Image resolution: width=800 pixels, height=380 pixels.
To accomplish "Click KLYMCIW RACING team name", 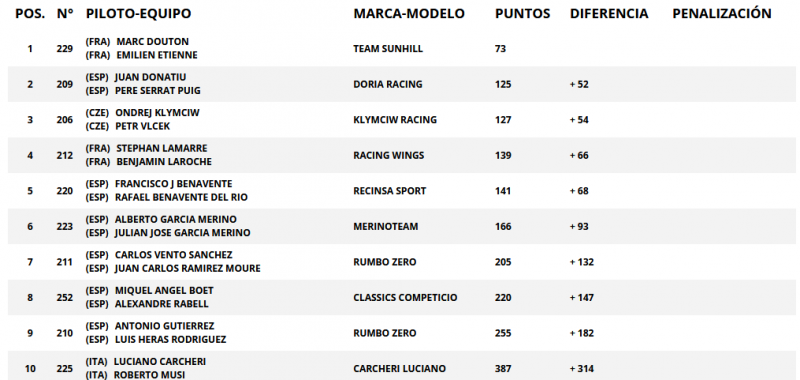I will [x=395, y=120].
